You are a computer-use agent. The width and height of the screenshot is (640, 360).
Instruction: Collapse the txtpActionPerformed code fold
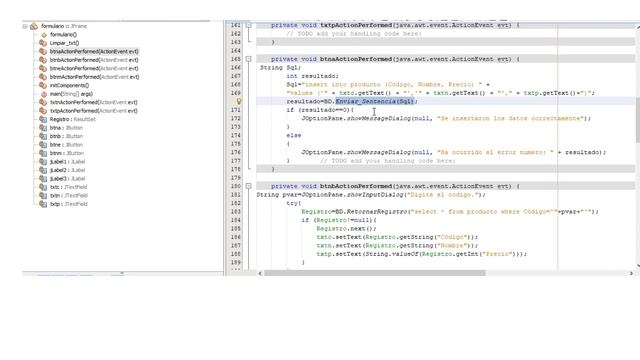click(248, 25)
